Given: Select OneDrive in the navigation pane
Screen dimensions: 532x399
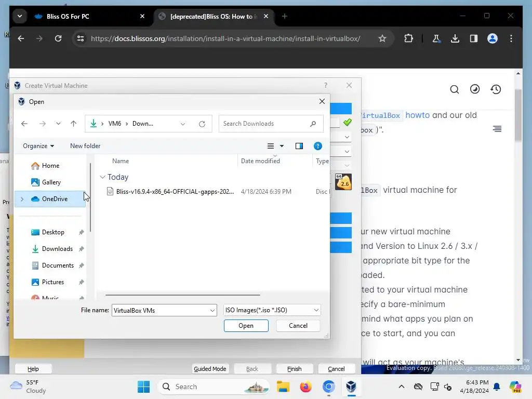Looking at the screenshot, I should pos(50,199).
